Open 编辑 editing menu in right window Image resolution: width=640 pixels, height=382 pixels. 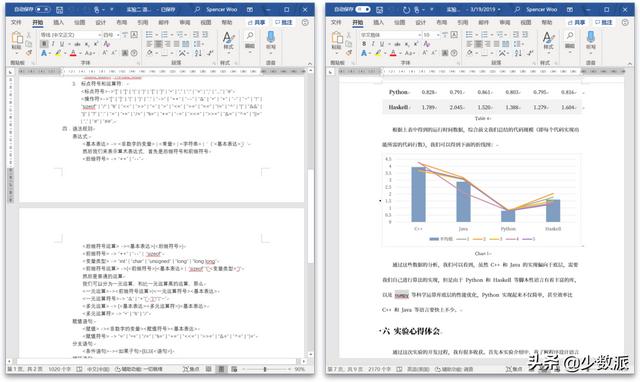click(570, 41)
